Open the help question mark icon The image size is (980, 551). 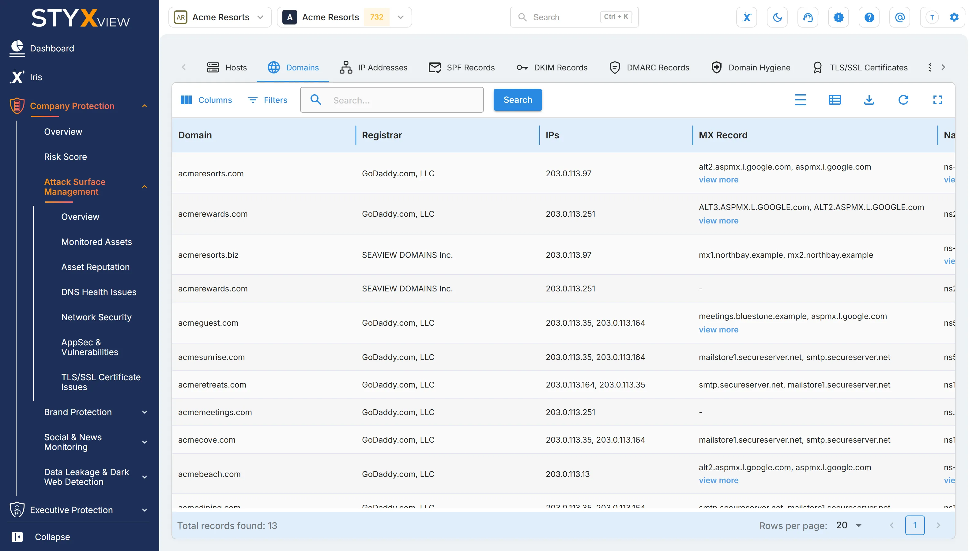pyautogui.click(x=869, y=17)
